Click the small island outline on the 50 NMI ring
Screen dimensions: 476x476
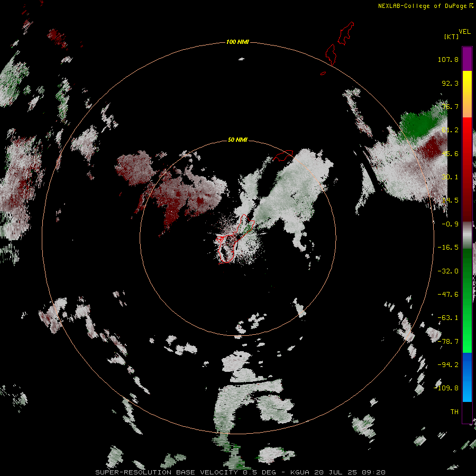pyautogui.click(x=283, y=155)
